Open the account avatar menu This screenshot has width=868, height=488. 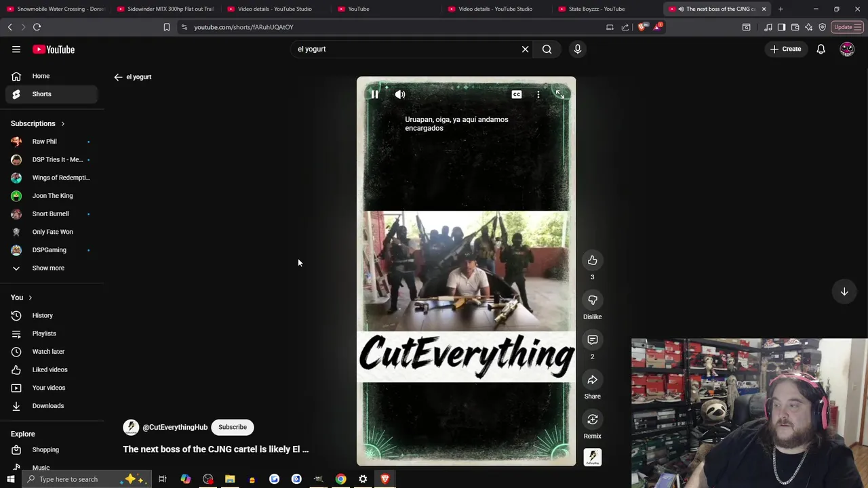click(847, 49)
